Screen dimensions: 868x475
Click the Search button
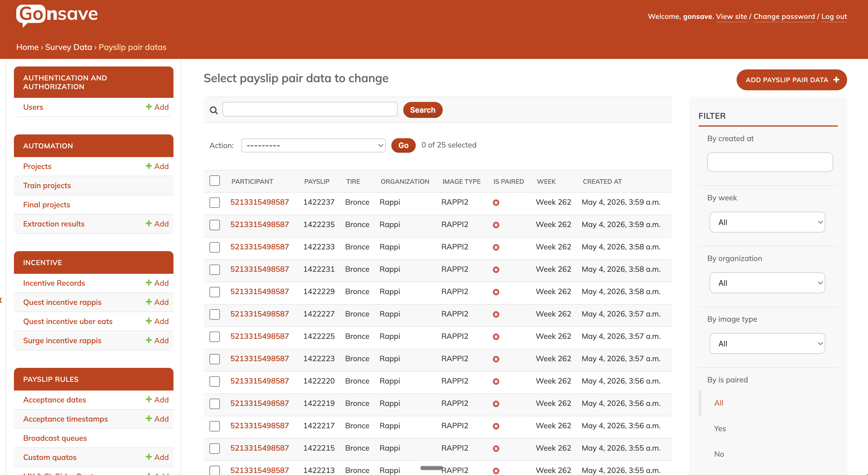click(423, 110)
